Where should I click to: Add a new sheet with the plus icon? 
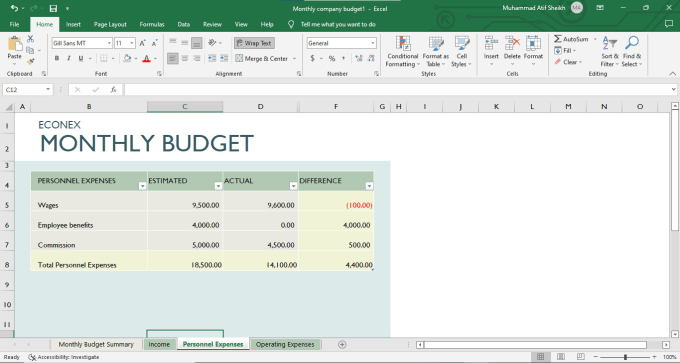(342, 344)
